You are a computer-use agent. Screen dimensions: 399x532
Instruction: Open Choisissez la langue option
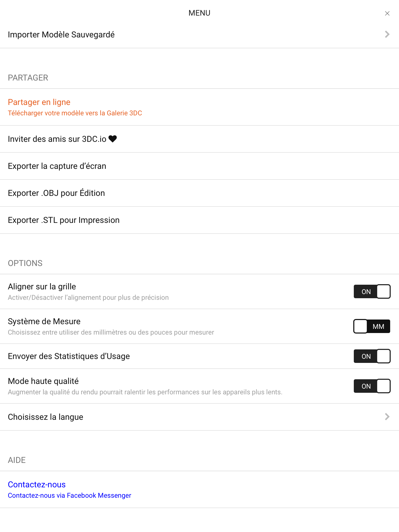point(199,417)
